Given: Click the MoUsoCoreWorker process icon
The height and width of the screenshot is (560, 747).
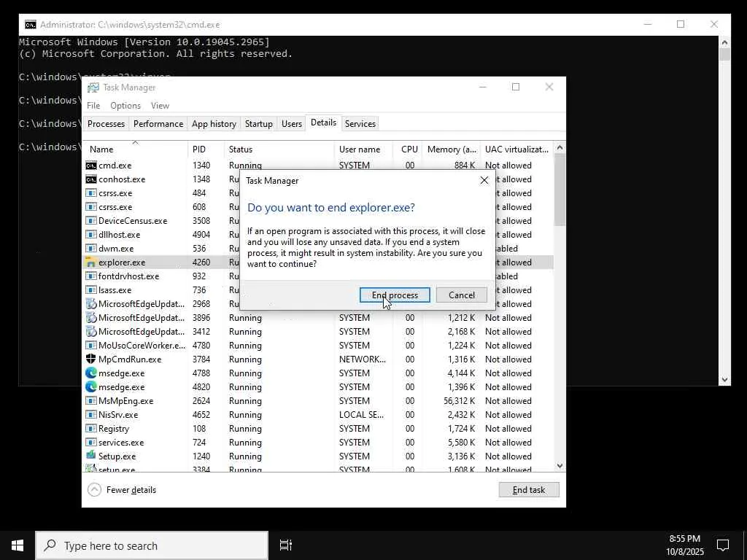Looking at the screenshot, I should pyautogui.click(x=91, y=345).
